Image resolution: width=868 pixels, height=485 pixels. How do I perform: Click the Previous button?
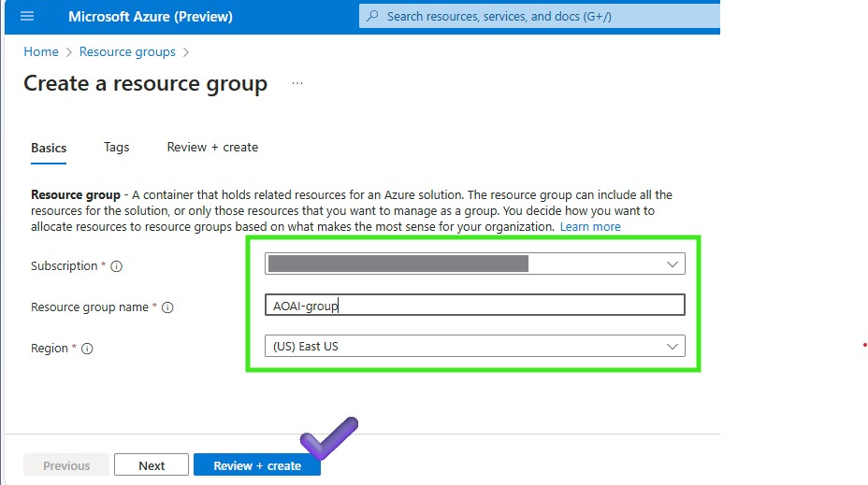[x=66, y=465]
